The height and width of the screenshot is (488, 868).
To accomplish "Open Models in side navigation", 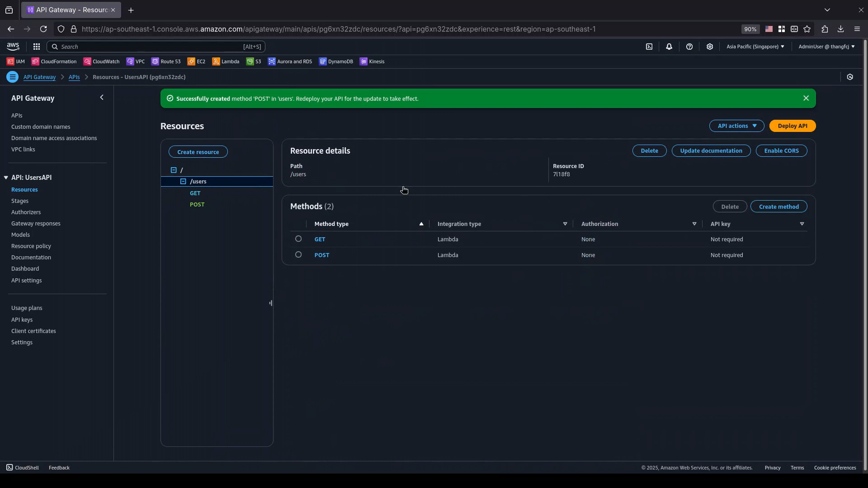I will [x=20, y=235].
